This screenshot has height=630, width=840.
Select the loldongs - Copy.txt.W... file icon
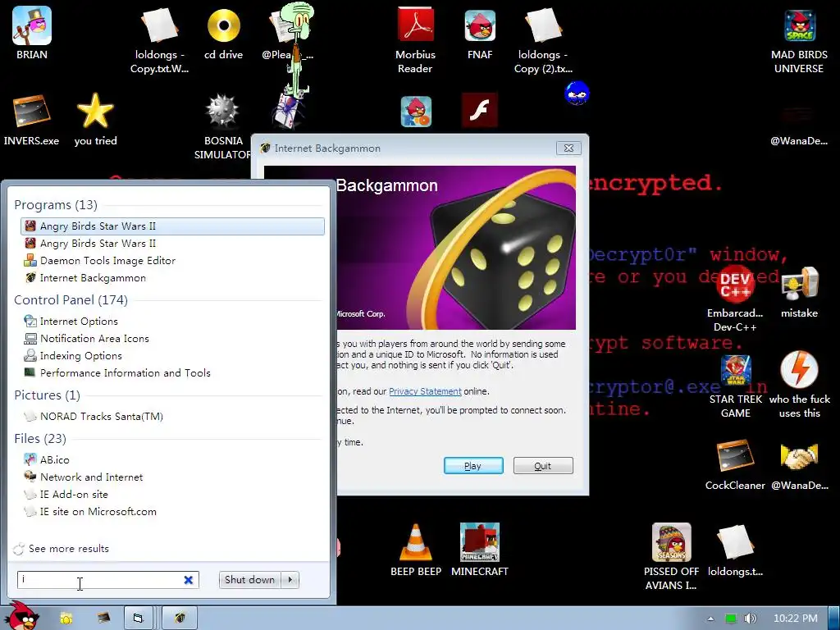(x=159, y=40)
